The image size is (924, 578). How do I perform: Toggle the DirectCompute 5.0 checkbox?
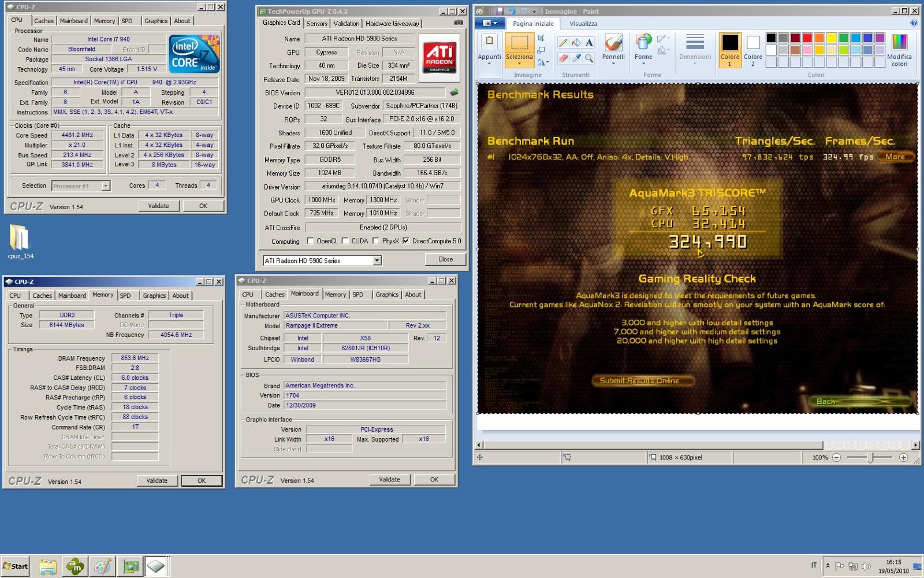(406, 241)
